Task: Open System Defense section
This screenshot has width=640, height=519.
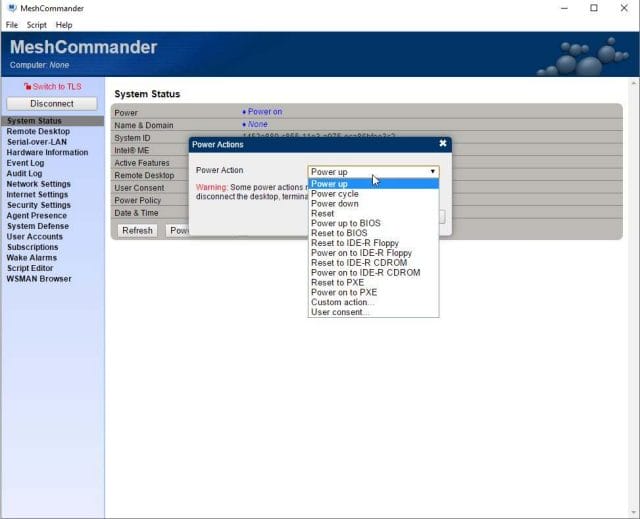Action: point(38,226)
